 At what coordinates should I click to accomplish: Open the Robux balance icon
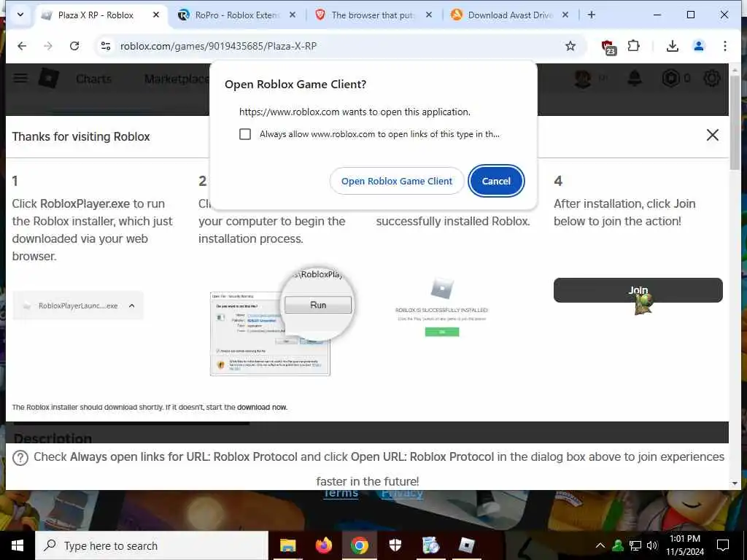[670, 78]
